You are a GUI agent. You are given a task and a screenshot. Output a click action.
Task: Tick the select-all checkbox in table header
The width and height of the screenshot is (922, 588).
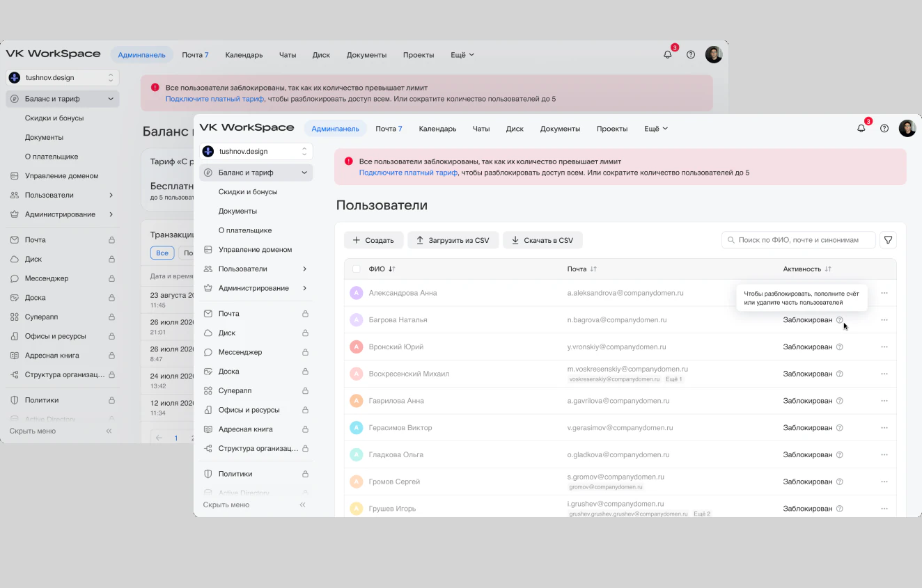357,269
